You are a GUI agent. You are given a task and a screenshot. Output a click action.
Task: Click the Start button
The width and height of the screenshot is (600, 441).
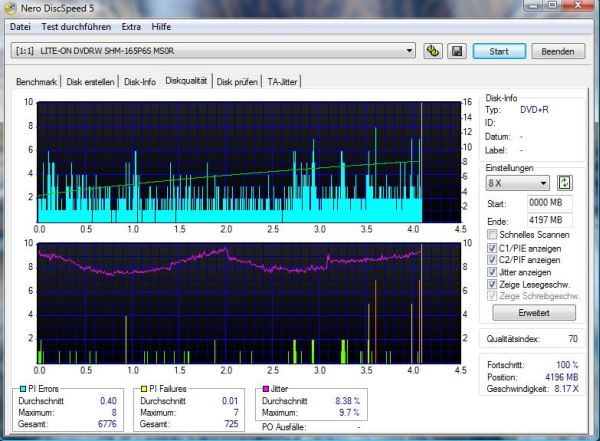click(x=499, y=51)
